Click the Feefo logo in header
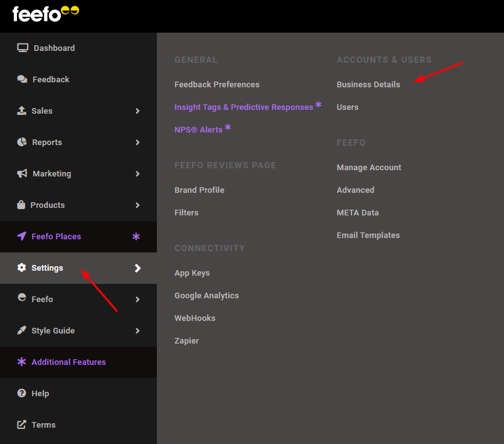504x444 pixels. point(45,13)
